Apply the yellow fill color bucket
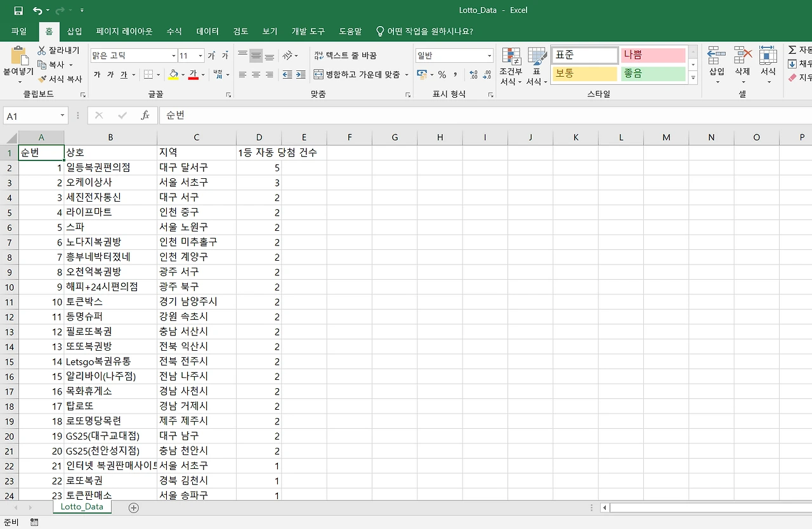 173,75
